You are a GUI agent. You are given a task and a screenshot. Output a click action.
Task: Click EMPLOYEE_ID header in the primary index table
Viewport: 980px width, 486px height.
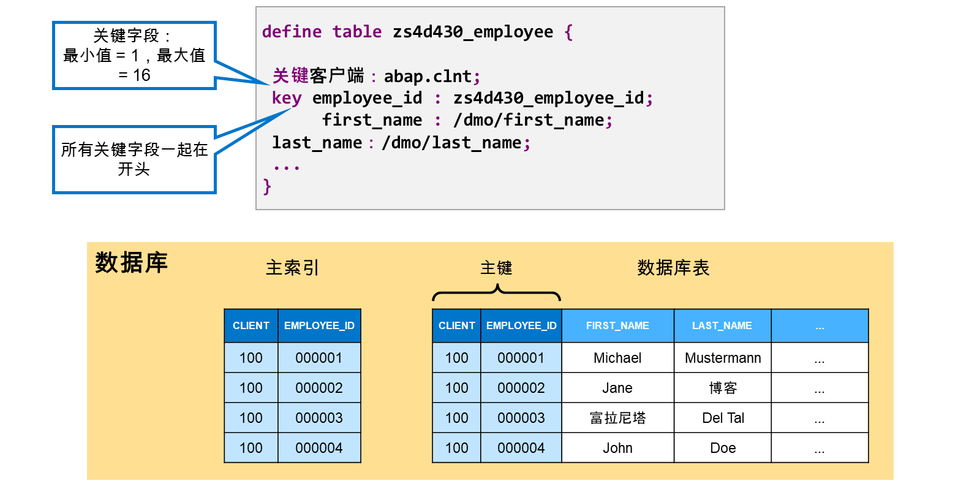319,325
